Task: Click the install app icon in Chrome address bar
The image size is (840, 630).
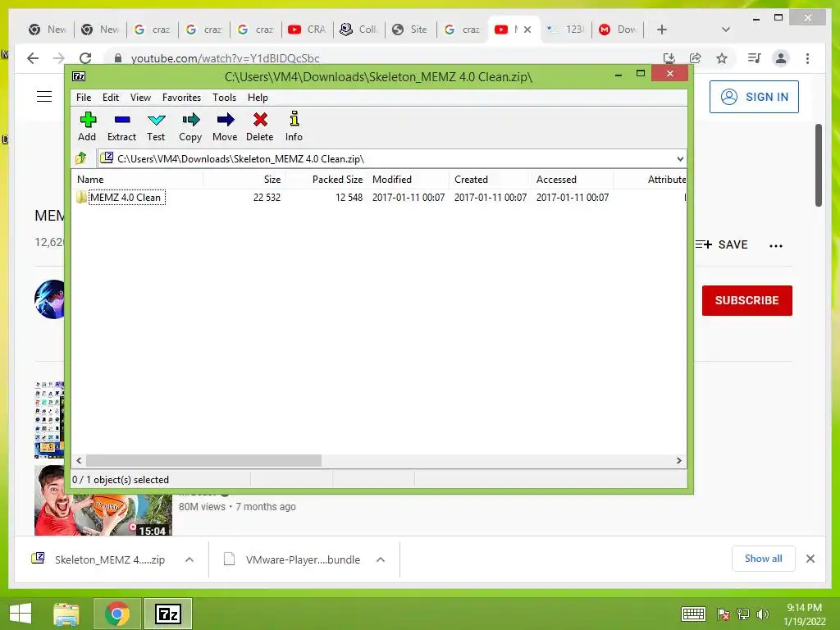Action: [669, 58]
